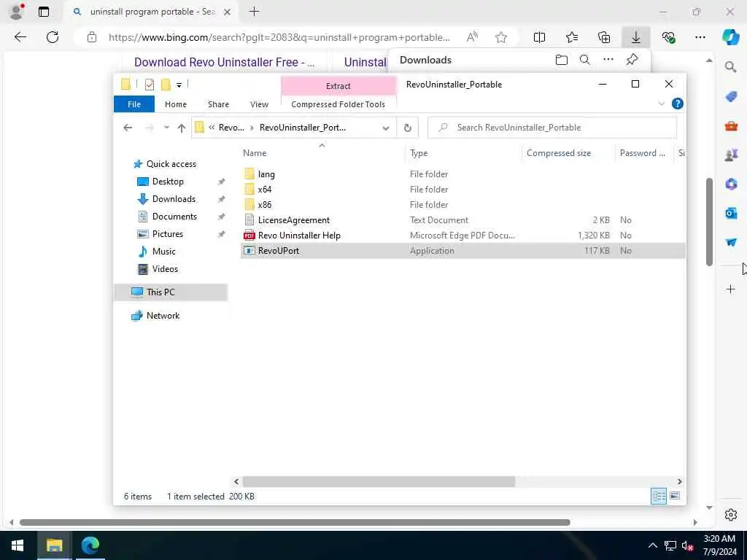
Task: Select Revo Uninstaller Help PDF file
Action: [299, 236]
